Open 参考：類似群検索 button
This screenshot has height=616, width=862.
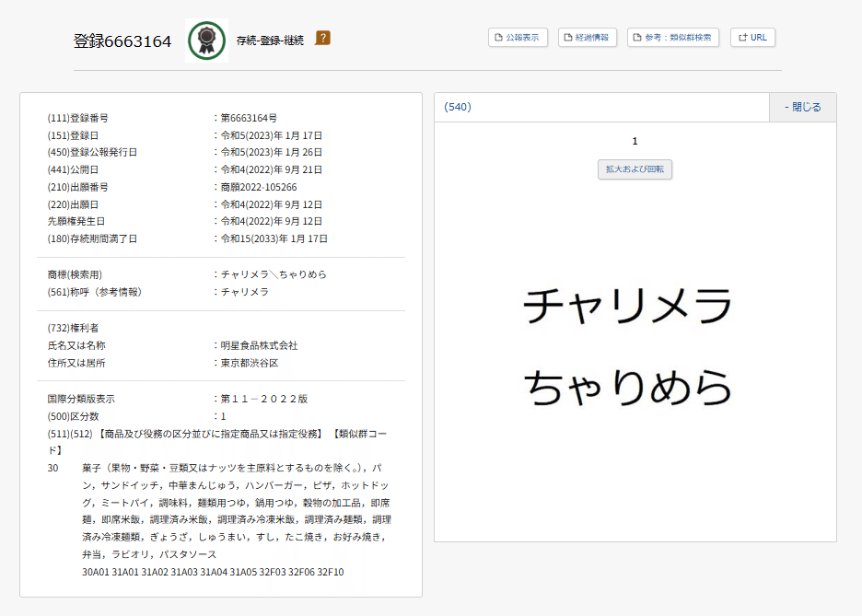click(x=673, y=38)
